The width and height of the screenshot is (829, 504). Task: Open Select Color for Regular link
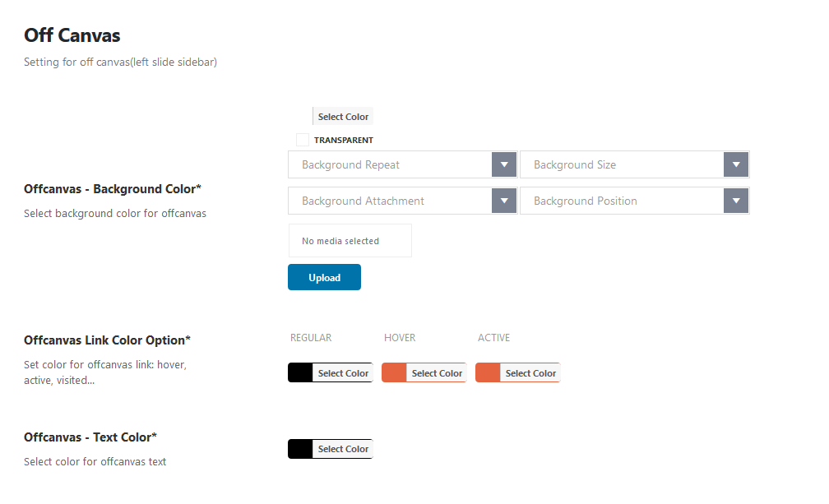pos(343,372)
